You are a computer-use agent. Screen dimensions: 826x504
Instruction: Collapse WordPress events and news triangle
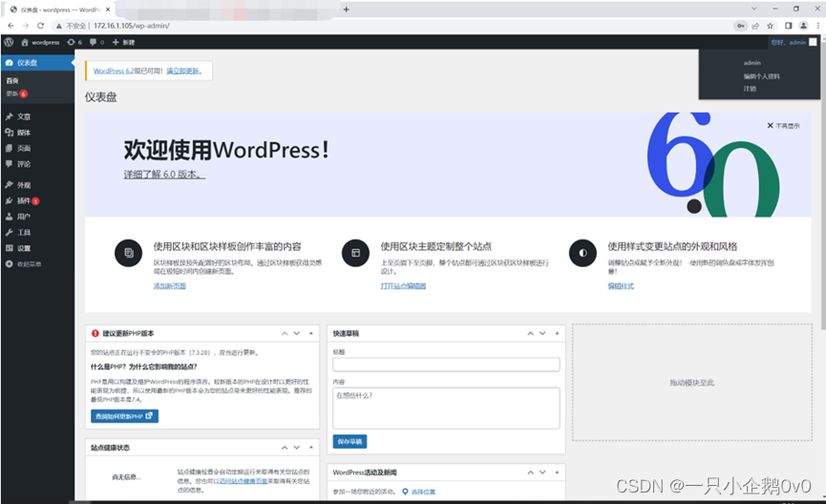click(x=557, y=472)
